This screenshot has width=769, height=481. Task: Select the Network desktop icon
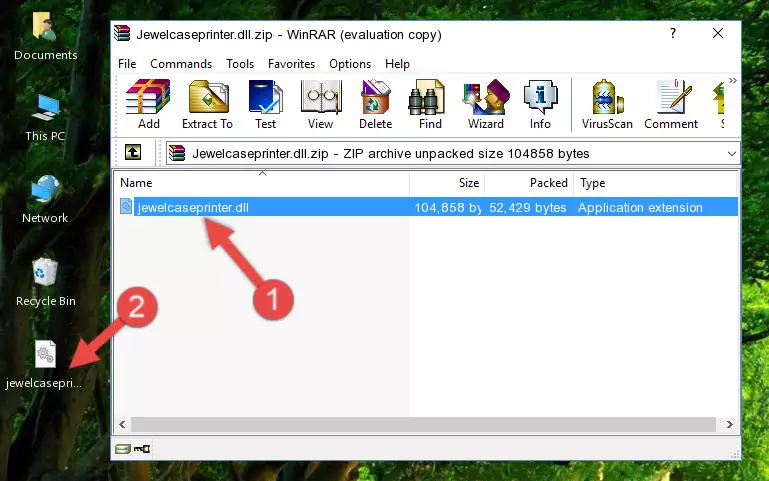tap(45, 199)
